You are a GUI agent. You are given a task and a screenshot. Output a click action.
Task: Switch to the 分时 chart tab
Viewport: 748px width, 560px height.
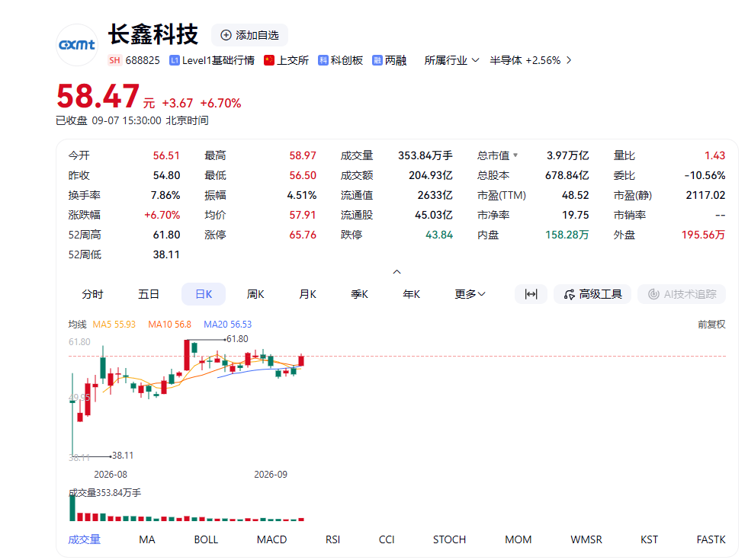click(x=92, y=294)
